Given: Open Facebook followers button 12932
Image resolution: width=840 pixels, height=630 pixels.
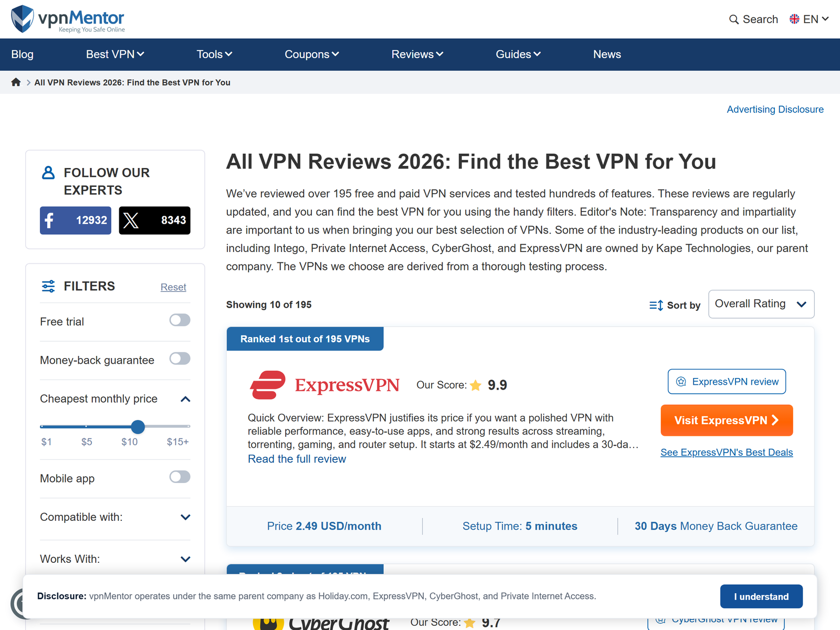Looking at the screenshot, I should pyautogui.click(x=76, y=220).
